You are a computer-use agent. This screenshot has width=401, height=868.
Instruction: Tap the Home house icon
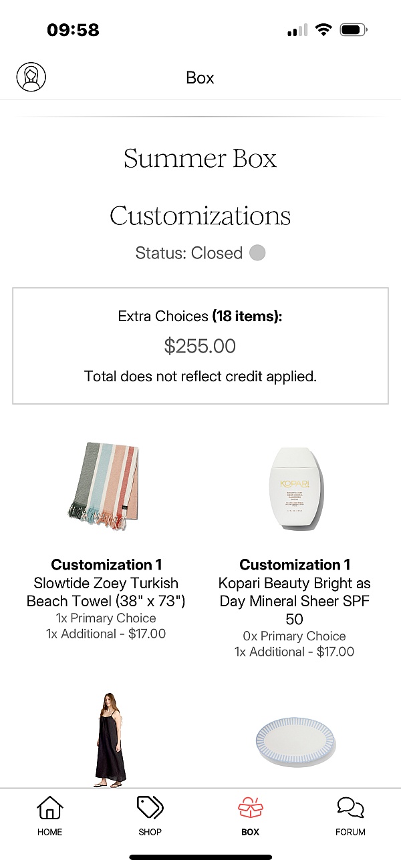click(49, 808)
